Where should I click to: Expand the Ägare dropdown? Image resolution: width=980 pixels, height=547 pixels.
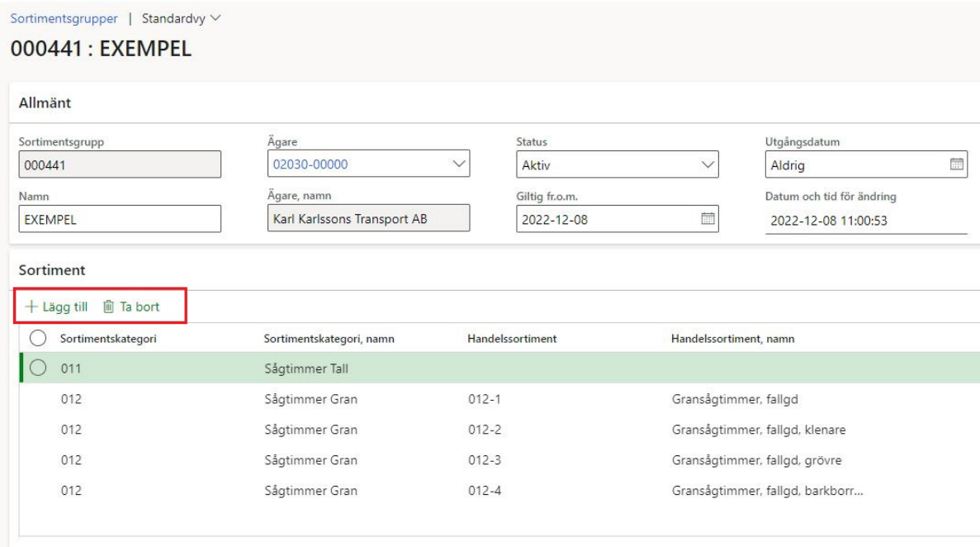pos(458,164)
